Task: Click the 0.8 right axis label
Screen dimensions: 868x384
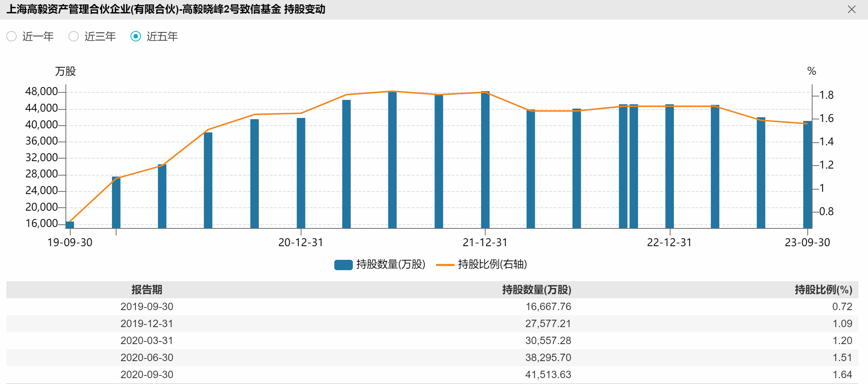Action: pos(827,211)
